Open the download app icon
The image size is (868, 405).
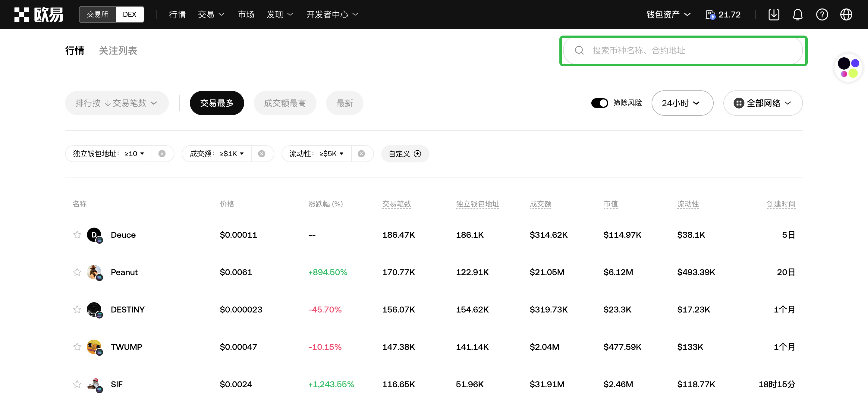pyautogui.click(x=774, y=14)
